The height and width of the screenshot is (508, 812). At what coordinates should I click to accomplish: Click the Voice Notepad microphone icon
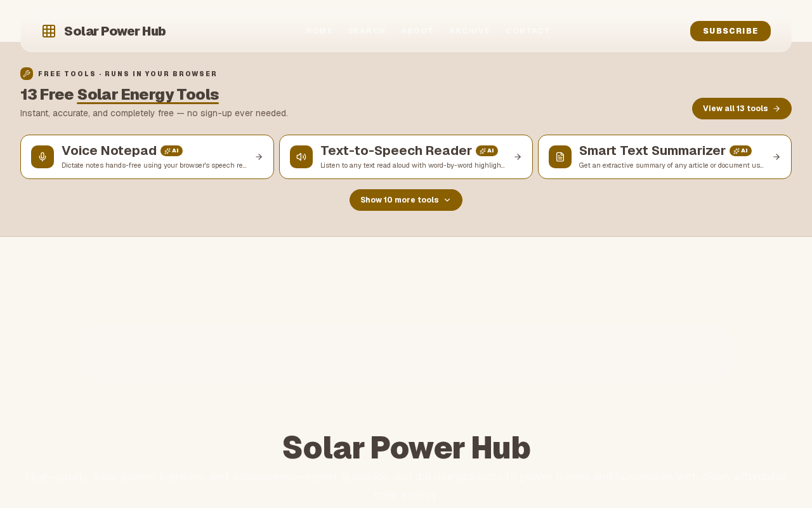[43, 157]
